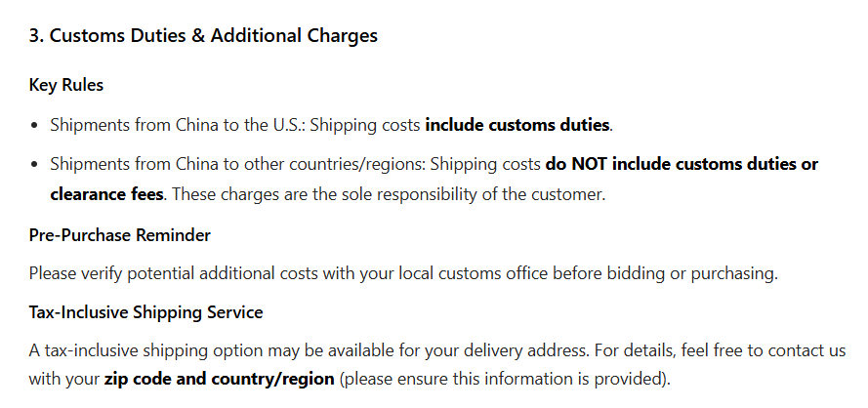The width and height of the screenshot is (868, 408).
Task: Click the second bullet point marker
Action: coord(35,164)
